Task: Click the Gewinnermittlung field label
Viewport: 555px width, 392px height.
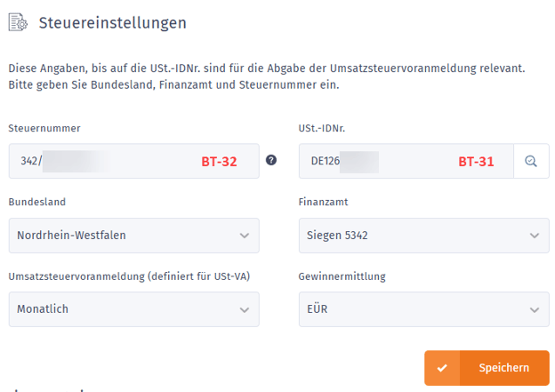Action: (342, 276)
